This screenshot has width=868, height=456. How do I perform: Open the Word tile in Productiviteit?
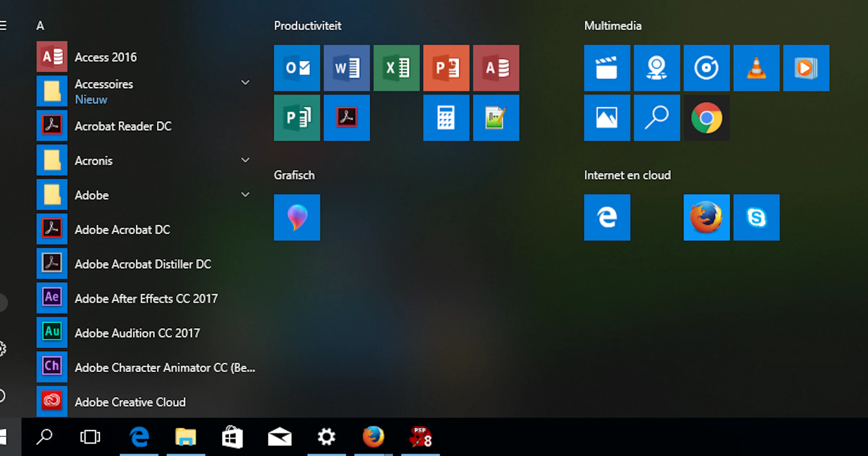[346, 68]
